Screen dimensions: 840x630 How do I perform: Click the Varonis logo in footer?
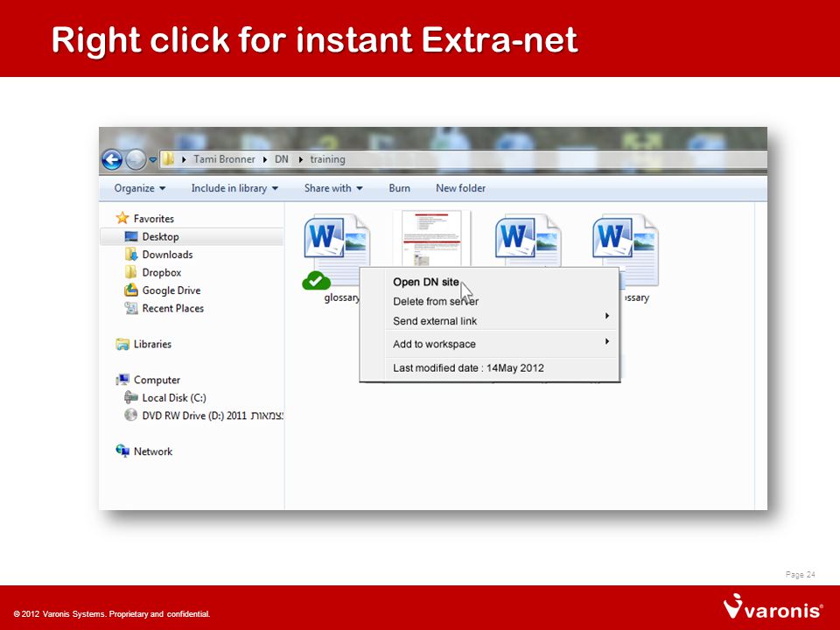773,607
